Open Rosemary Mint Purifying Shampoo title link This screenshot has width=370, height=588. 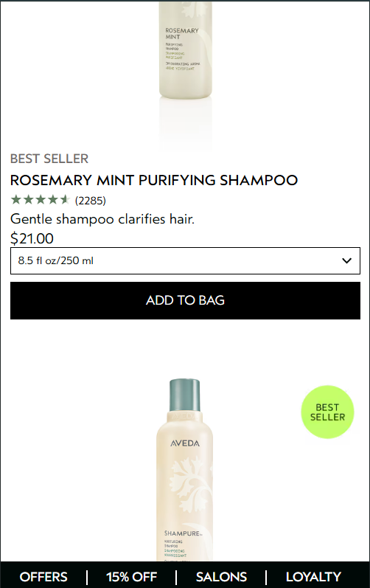pyautogui.click(x=154, y=180)
